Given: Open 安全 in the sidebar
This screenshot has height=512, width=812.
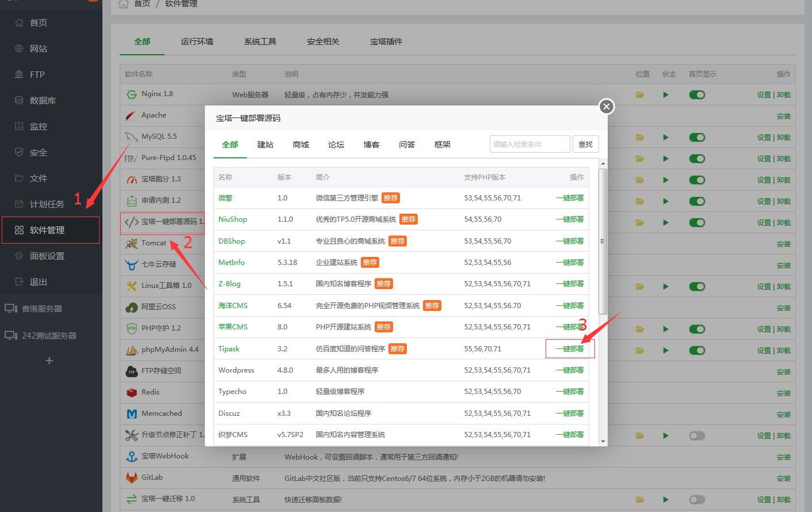Looking at the screenshot, I should pos(38,152).
